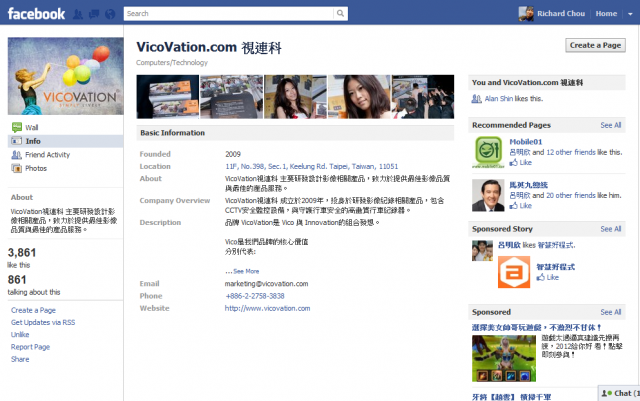Open first product box photo thumbnail

pyautogui.click(x=168, y=97)
